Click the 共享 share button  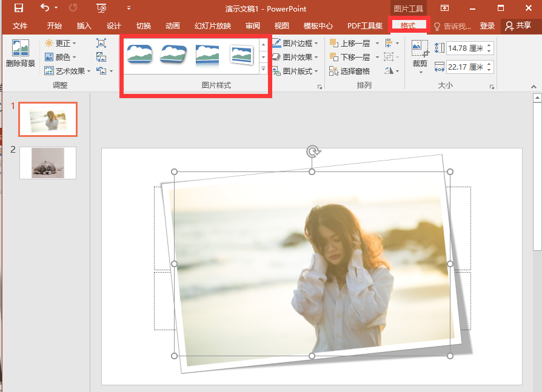pyautogui.click(x=518, y=26)
